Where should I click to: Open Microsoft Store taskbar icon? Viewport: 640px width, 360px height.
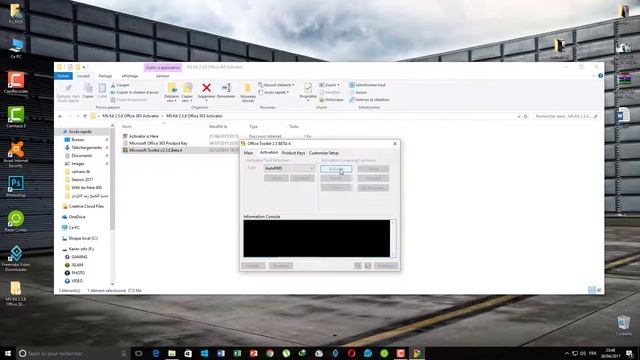188,353
